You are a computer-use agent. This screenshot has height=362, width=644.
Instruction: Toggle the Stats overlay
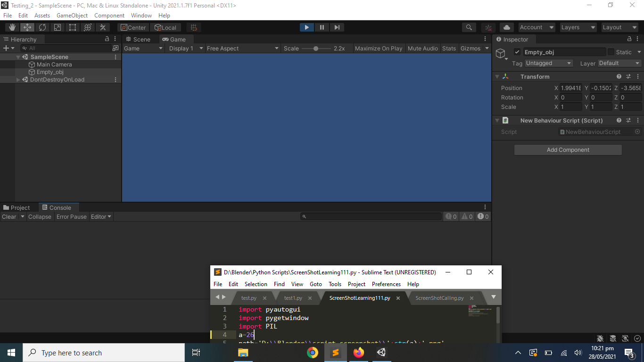tap(449, 49)
